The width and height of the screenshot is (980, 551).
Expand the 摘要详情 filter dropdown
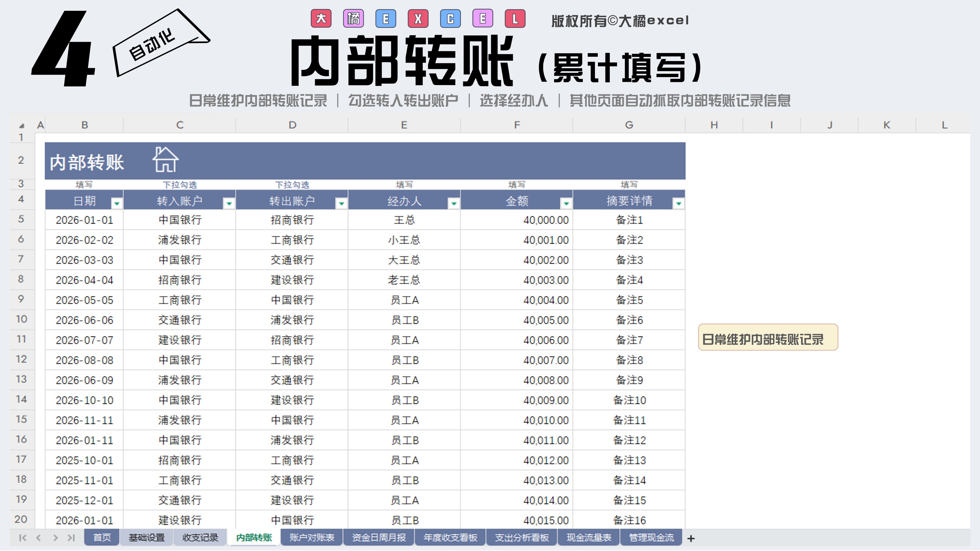(x=678, y=203)
